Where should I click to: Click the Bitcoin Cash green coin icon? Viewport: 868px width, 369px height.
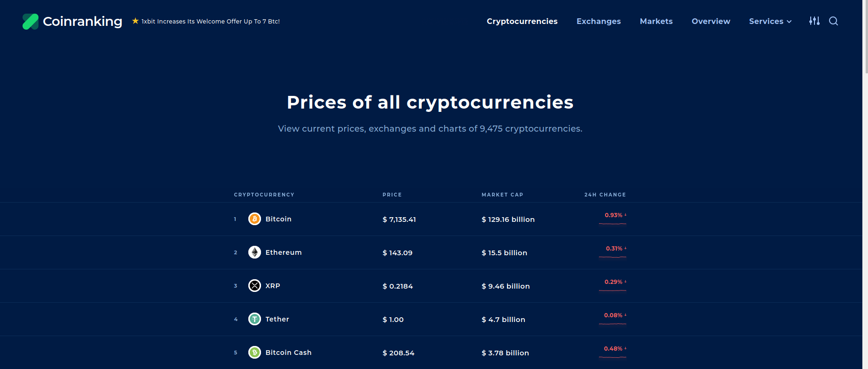pyautogui.click(x=254, y=353)
